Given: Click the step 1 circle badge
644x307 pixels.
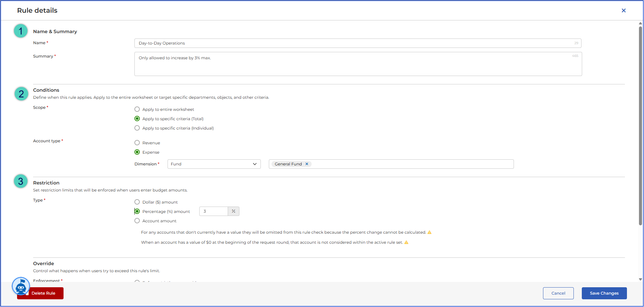Looking at the screenshot, I should click(x=21, y=31).
